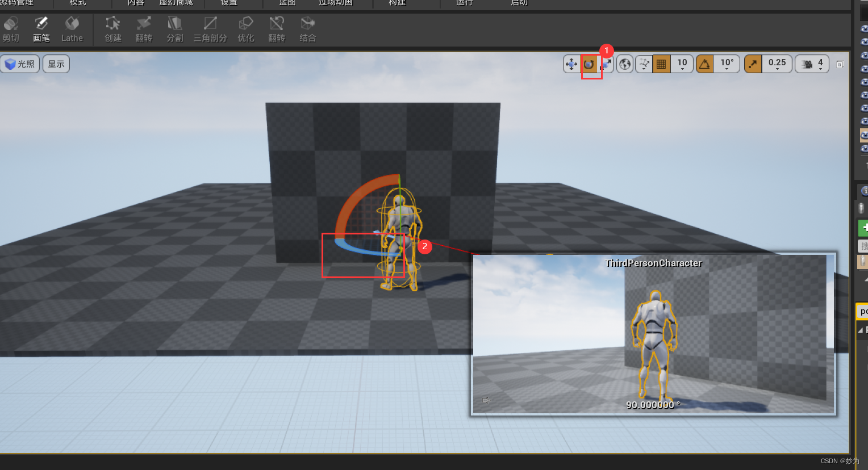This screenshot has width=868, height=470.
Task: Click the 翻转 turn tool beside 结合
Action: click(277, 30)
